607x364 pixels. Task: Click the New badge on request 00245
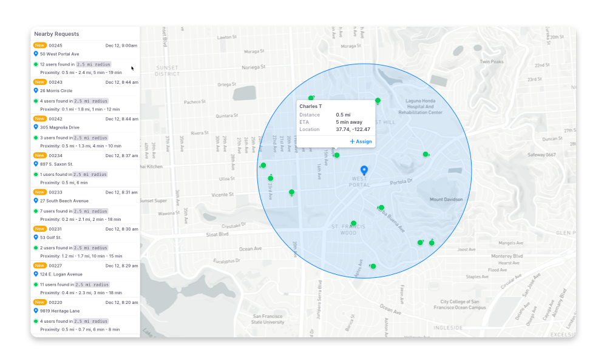click(x=40, y=45)
